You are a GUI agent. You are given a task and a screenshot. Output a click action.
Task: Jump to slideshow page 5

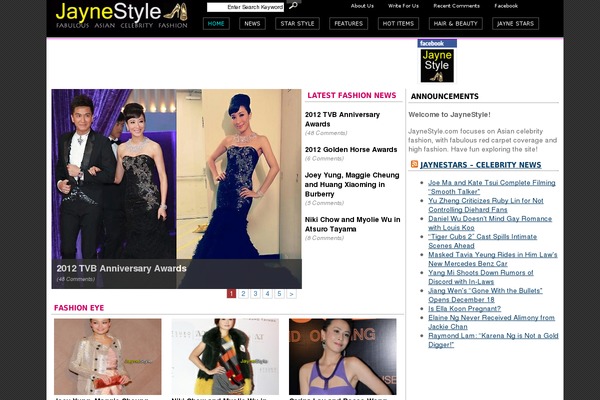click(279, 294)
